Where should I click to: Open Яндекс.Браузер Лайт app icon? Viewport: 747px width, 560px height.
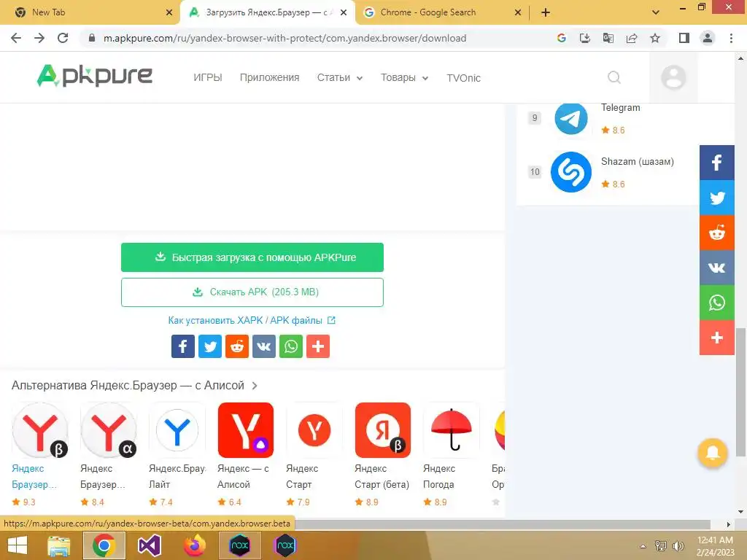[x=177, y=430]
